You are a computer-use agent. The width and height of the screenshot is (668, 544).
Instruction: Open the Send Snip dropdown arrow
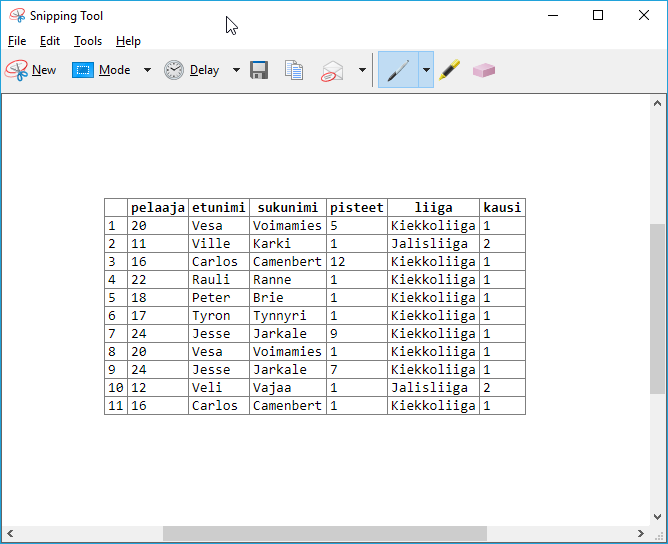click(x=362, y=70)
